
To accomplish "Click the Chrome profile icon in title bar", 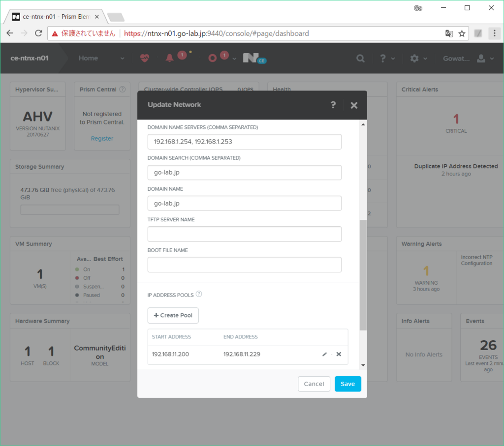I will [418, 8].
